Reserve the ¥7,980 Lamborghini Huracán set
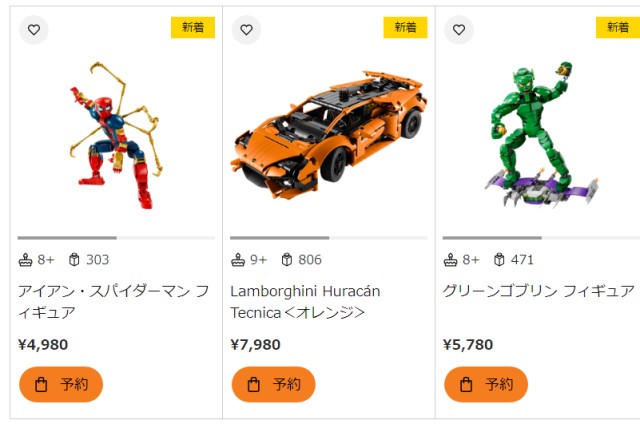Image resolution: width=640 pixels, height=424 pixels. click(x=273, y=384)
